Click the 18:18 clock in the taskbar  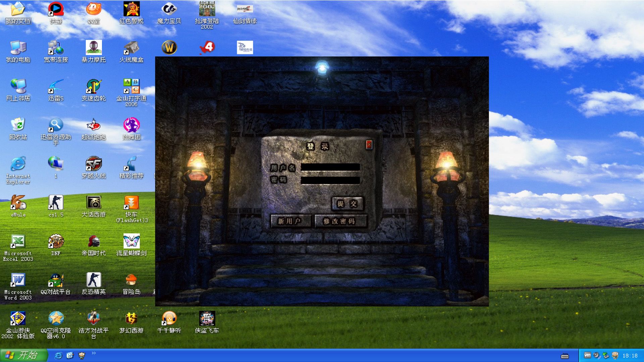630,356
